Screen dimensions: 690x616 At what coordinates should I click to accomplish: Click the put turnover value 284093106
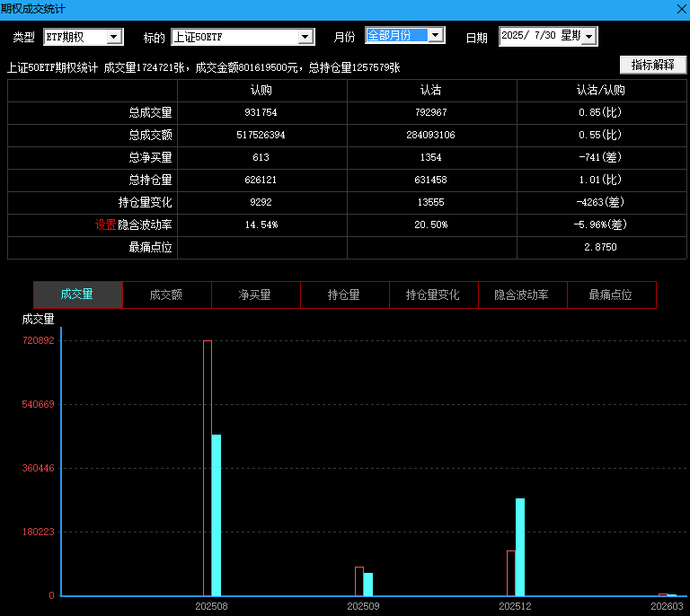click(x=431, y=135)
